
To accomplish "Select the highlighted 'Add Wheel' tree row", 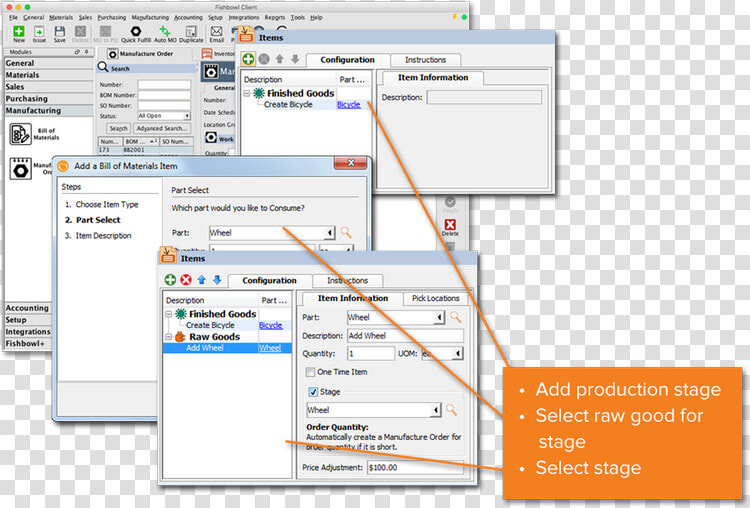I will [227, 348].
